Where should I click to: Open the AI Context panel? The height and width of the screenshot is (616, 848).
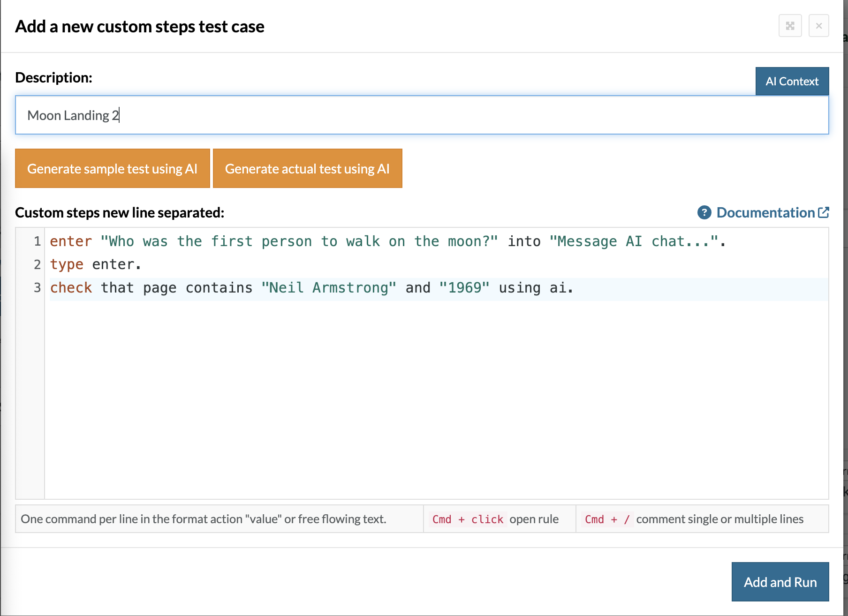click(x=792, y=81)
